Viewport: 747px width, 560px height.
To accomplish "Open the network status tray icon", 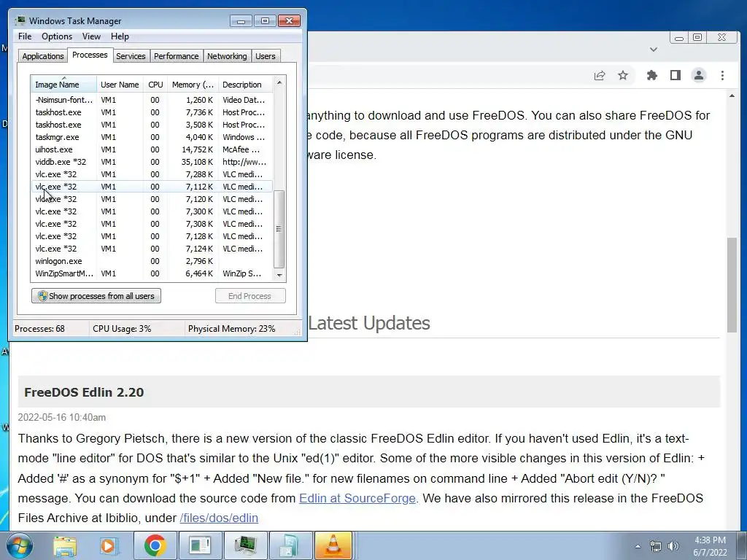I will (x=656, y=546).
